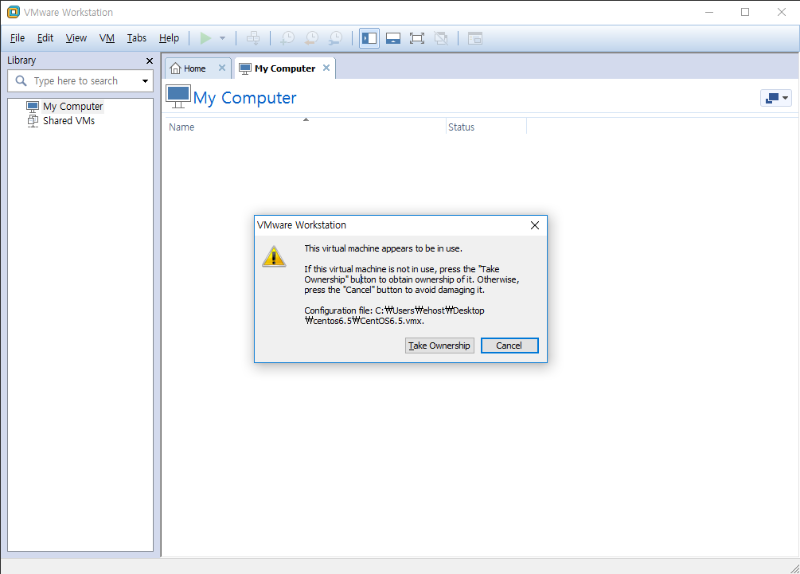Toggle the Show Library sidebar icon
800x574 pixels.
point(369,38)
